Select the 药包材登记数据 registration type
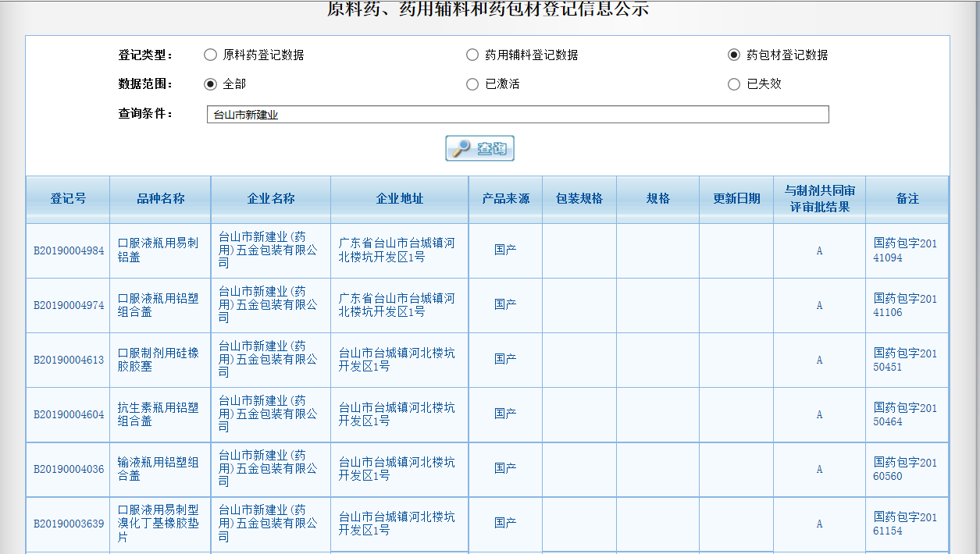 (732, 54)
